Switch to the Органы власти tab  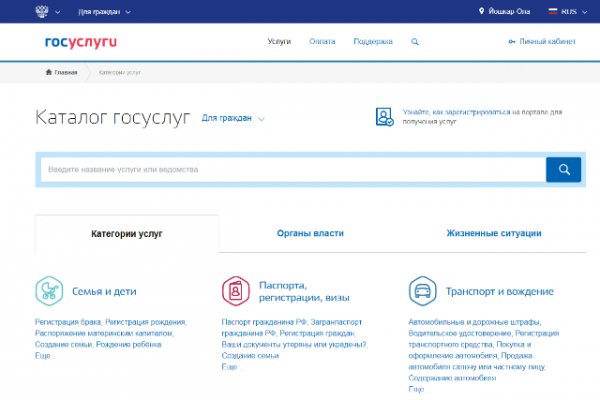310,233
